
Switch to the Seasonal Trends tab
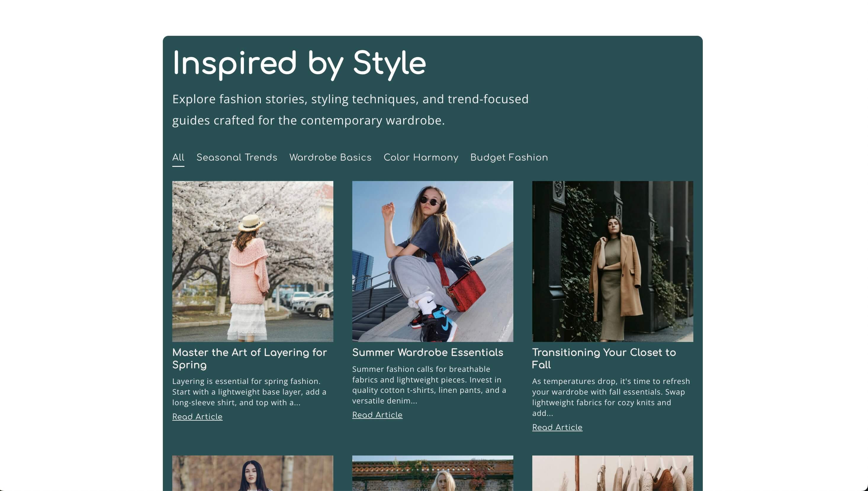[237, 157]
